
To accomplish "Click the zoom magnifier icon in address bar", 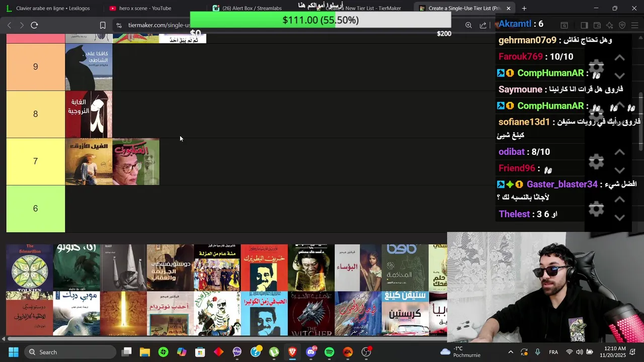I will 468,25.
